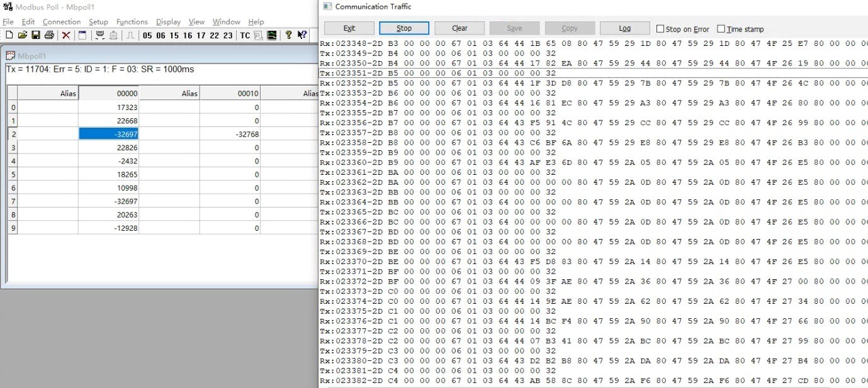Click the New document toolbar icon

pyautogui.click(x=9, y=35)
